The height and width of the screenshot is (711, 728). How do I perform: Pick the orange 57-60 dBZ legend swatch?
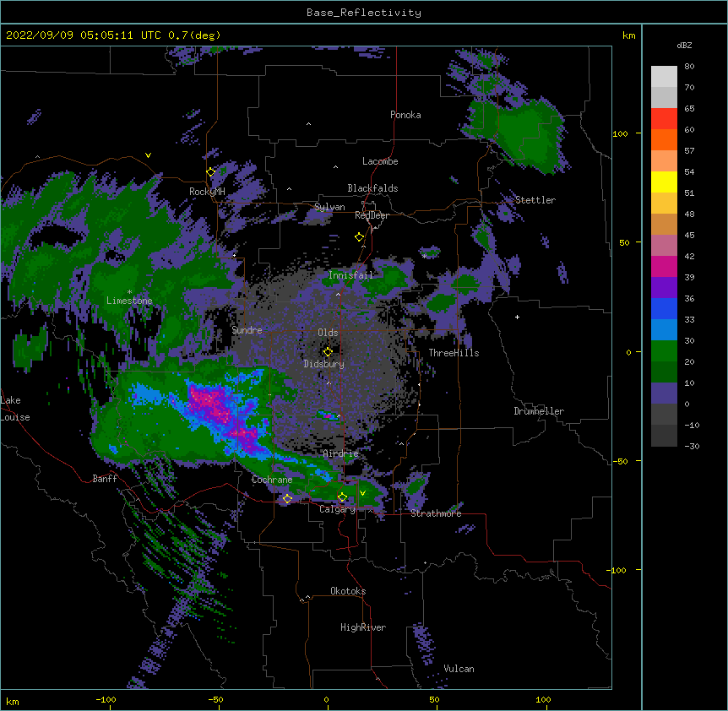[664, 140]
